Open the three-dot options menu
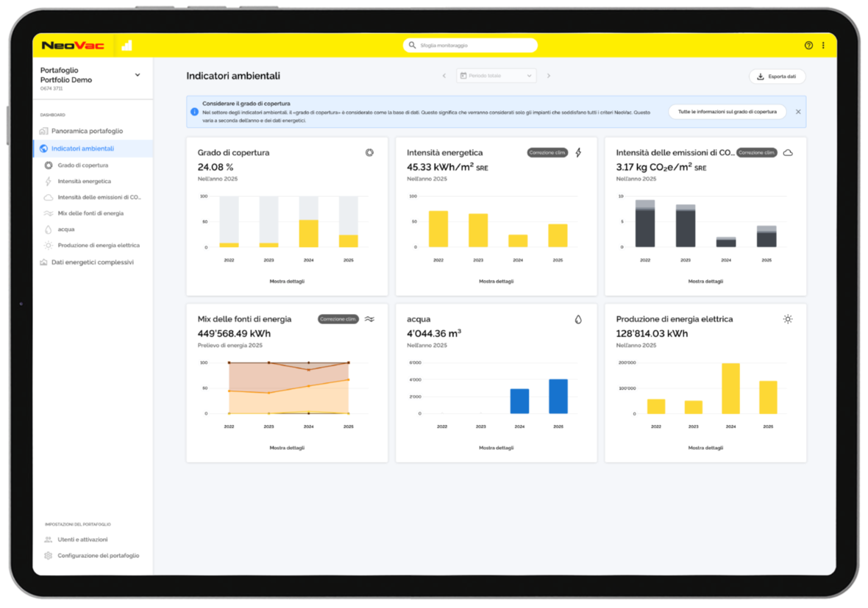The height and width of the screenshot is (608, 868). [823, 46]
